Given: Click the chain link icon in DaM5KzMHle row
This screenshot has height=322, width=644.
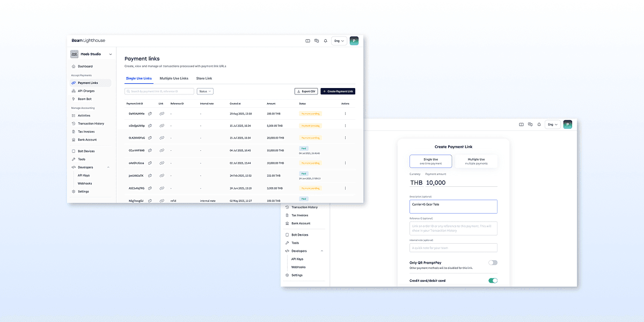Looking at the screenshot, I should [162, 113].
